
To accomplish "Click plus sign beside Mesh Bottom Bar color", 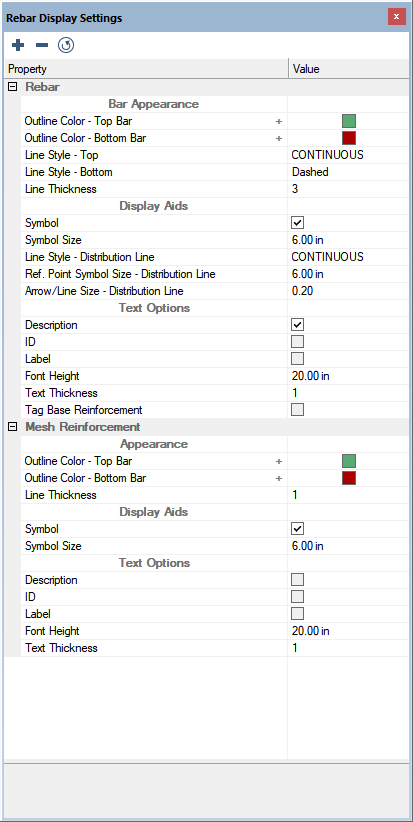I will [279, 478].
